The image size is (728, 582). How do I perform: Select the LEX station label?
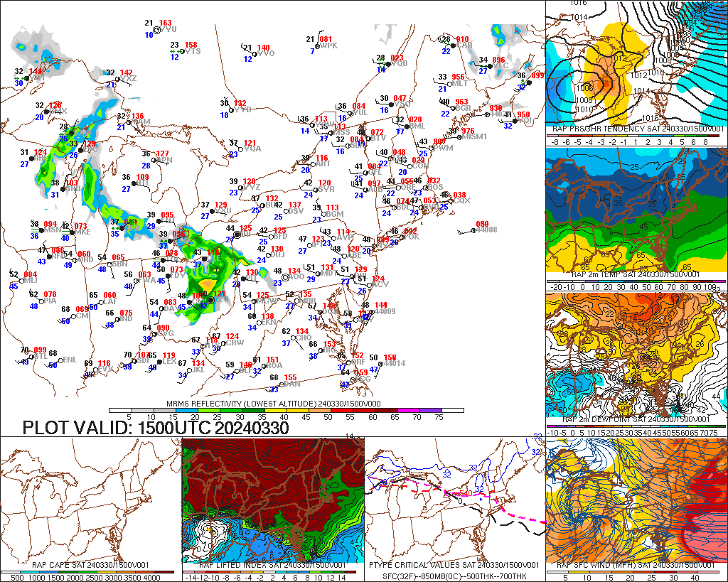168,361
